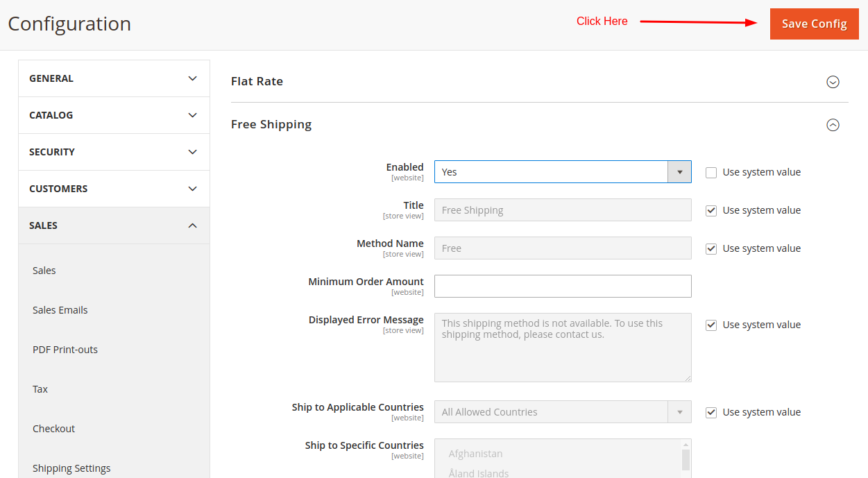This screenshot has height=478, width=868.
Task: Click the Title field containing Free Shipping
Action: click(x=563, y=210)
